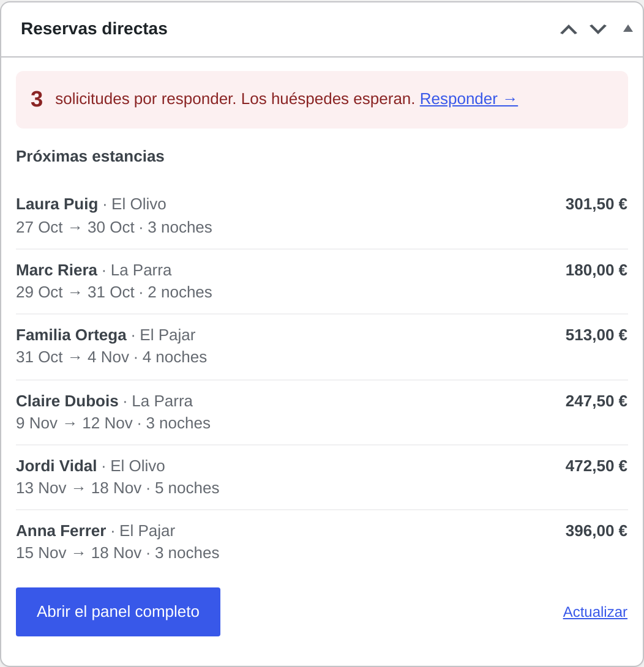Click the dates 15 Nov → 18 Nov
The height and width of the screenshot is (667, 644).
[79, 553]
